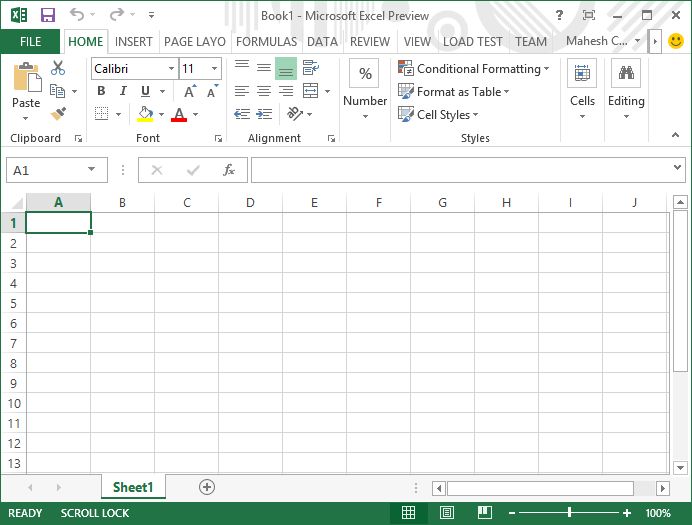Open Format as Table gallery
The width and height of the screenshot is (692, 525).
point(453,92)
